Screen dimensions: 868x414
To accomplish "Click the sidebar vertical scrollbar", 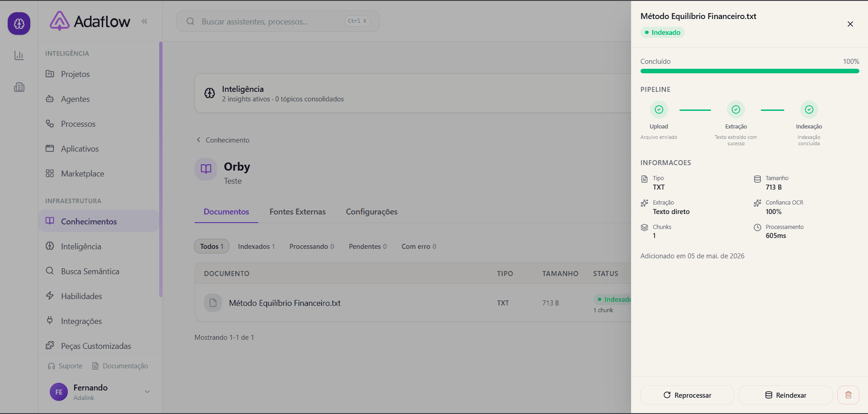I will [x=161, y=170].
